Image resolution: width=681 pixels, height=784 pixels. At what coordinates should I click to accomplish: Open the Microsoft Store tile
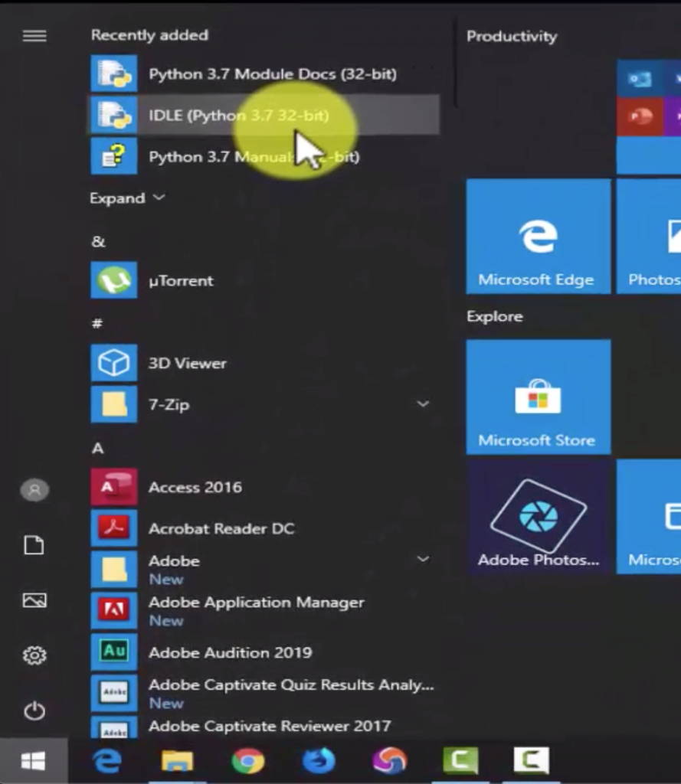click(539, 397)
